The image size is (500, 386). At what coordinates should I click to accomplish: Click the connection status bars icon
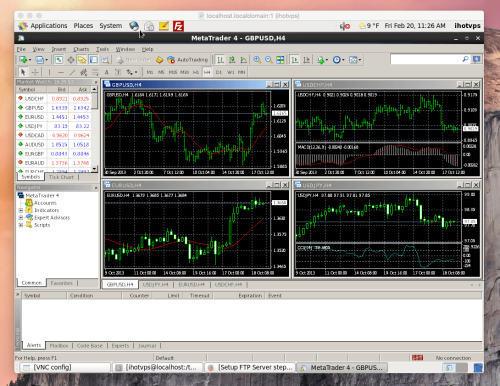pos(417,358)
